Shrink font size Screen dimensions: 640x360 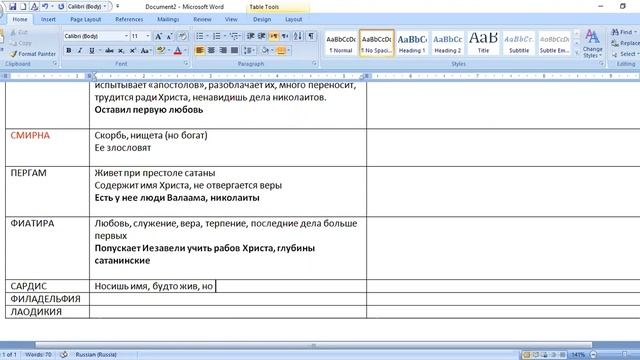(x=169, y=36)
